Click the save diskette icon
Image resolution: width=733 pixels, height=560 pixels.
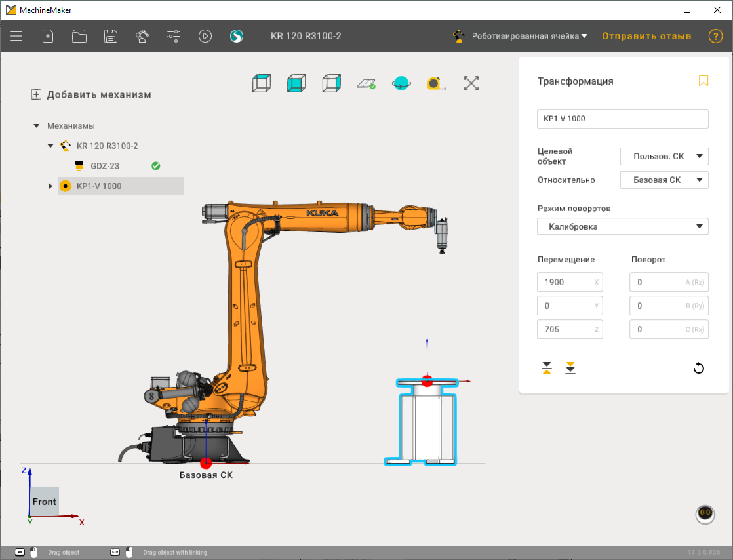click(x=111, y=37)
